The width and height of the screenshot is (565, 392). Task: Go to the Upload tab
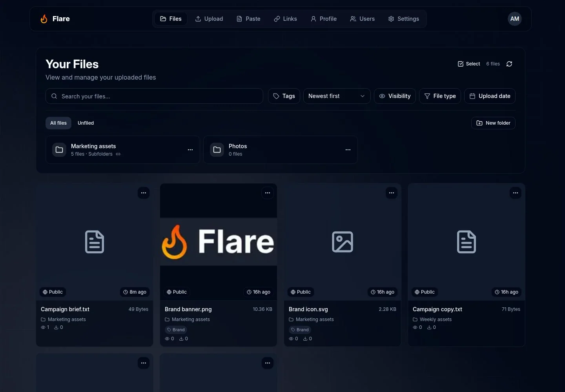pos(209,19)
